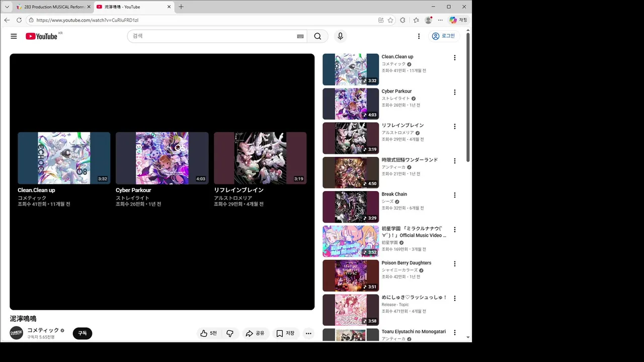644x362 pixels.
Task: Click the 로그인 sign-in button
Action: [x=444, y=36]
